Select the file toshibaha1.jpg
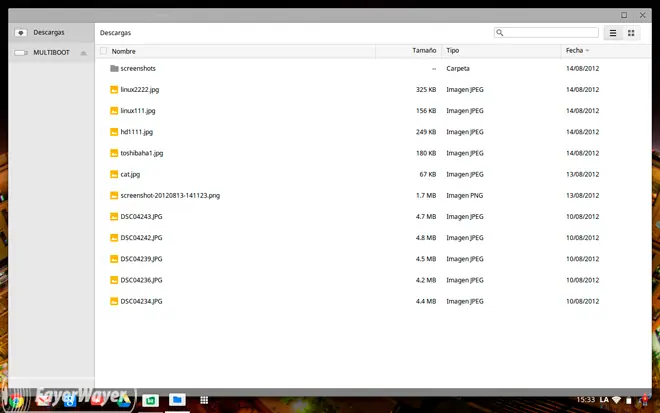Screen dimensions: 660x413 point(141,153)
